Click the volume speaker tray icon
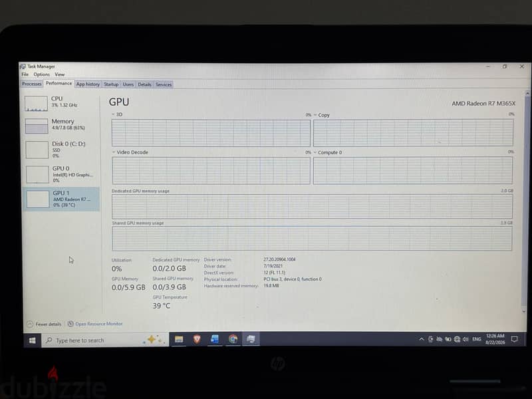Viewport: 532px width, 399px height. click(x=465, y=339)
